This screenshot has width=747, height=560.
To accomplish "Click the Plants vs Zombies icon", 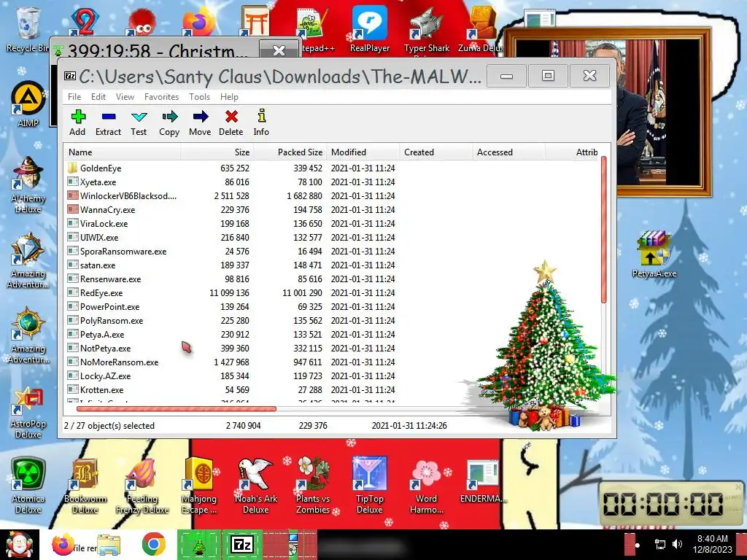I will click(x=312, y=486).
